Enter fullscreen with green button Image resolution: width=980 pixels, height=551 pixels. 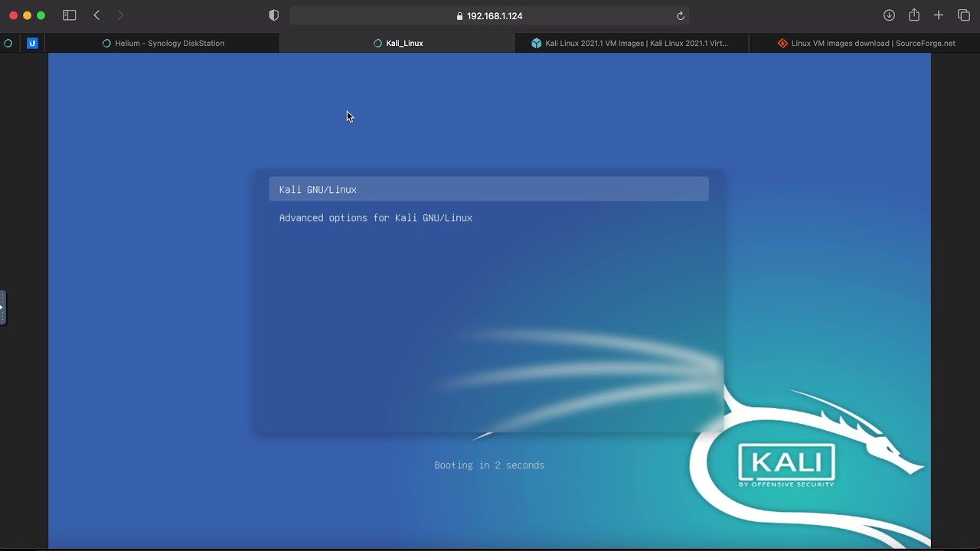pyautogui.click(x=41, y=15)
